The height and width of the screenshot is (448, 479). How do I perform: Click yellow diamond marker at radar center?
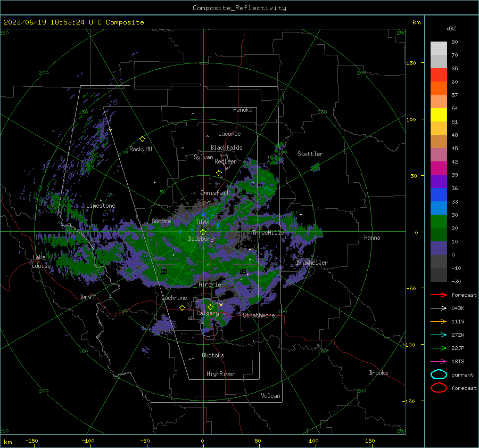click(x=203, y=232)
